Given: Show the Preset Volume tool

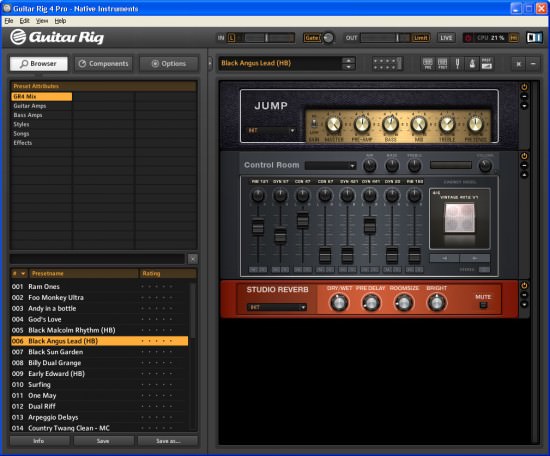Looking at the screenshot, I should (487, 63).
